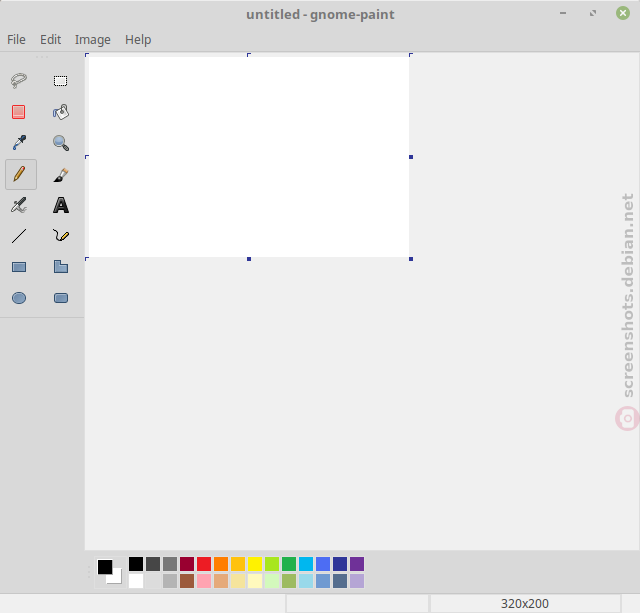Click the canvas bottom-middle resize handle
Viewport: 640px width, 613px height.
pyautogui.click(x=249, y=259)
